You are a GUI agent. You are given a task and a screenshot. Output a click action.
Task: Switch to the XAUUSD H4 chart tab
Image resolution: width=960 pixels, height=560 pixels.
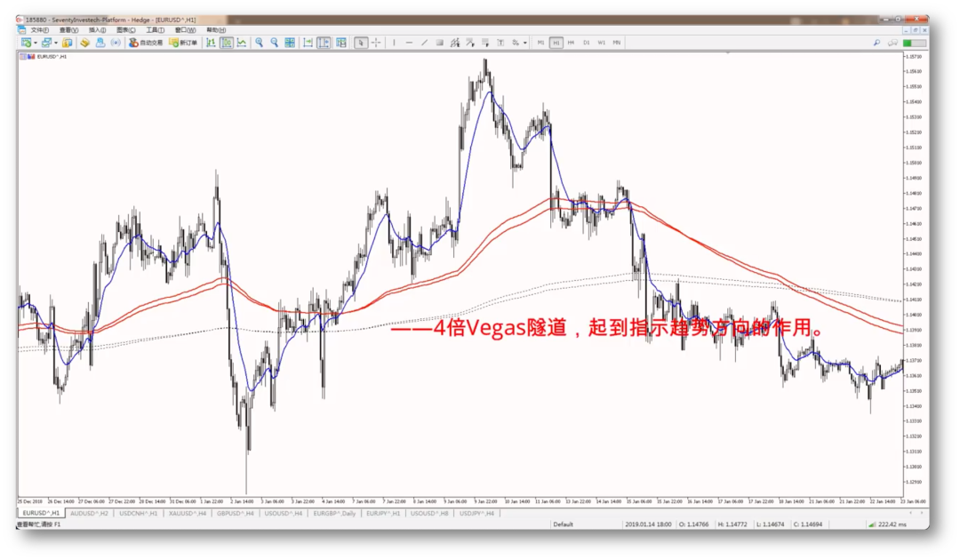point(188,514)
